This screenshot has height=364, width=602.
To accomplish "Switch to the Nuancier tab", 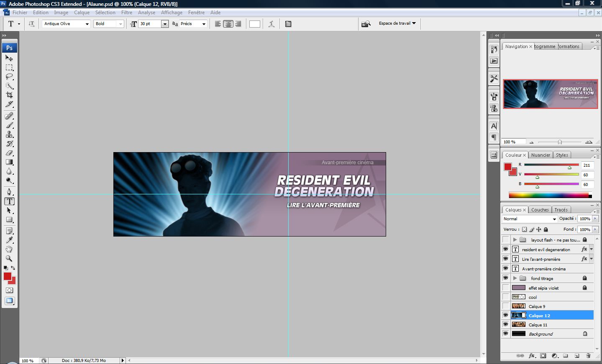I will click(x=541, y=155).
